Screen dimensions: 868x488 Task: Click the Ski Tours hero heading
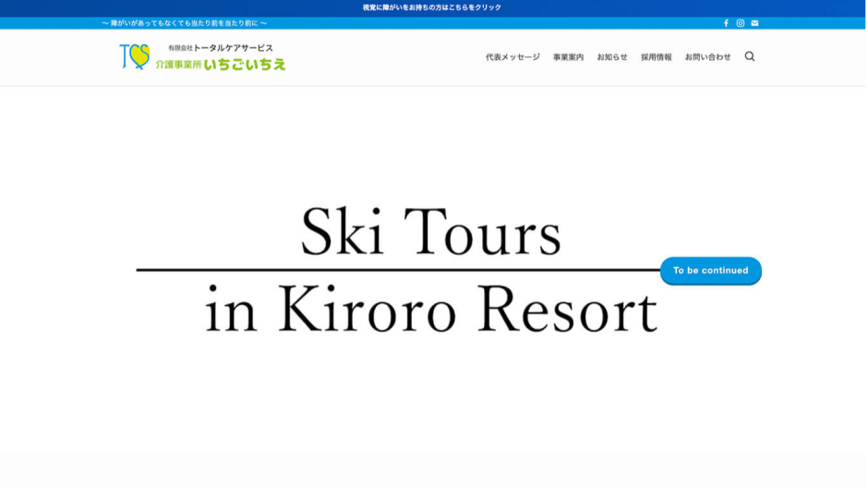(x=432, y=231)
